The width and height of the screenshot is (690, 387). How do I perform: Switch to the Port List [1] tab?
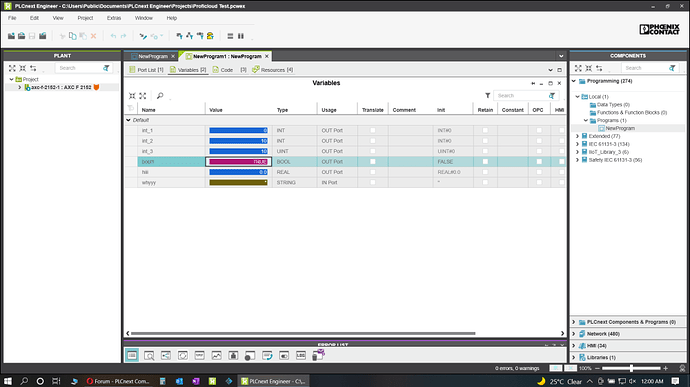tap(146, 70)
